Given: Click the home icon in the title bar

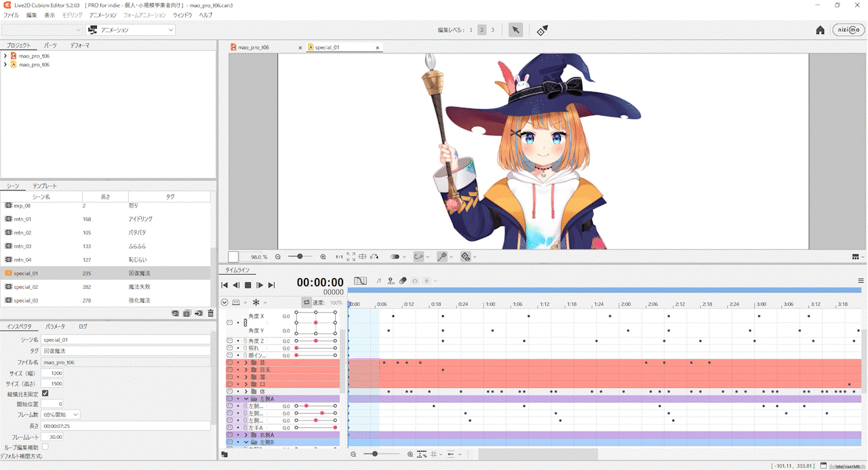Looking at the screenshot, I should [x=820, y=30].
